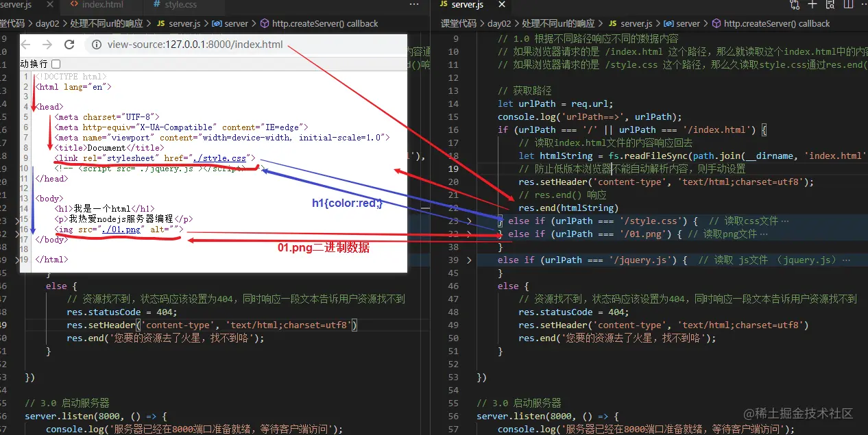Click '<meta charset="UTF-8">' in view-source
Image resolution: width=868 pixels, height=435 pixels.
point(107,117)
